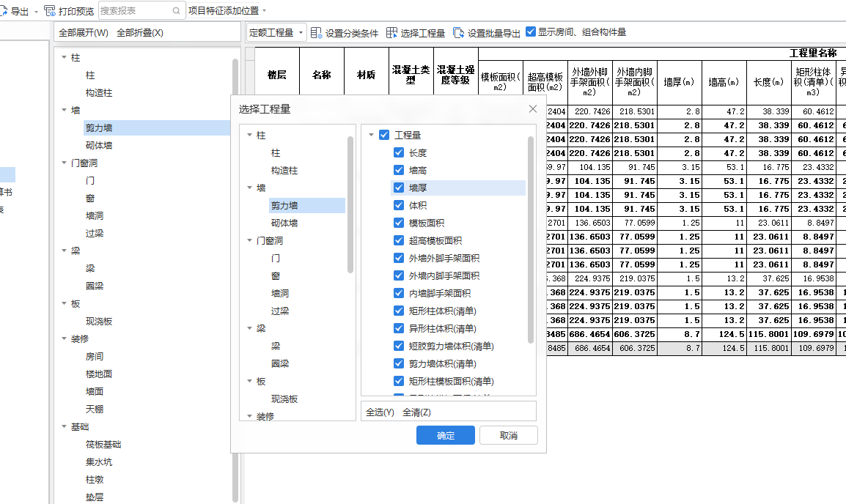Collapse 装修 node in the main tree
Image resolution: width=846 pixels, height=504 pixels.
point(65,338)
